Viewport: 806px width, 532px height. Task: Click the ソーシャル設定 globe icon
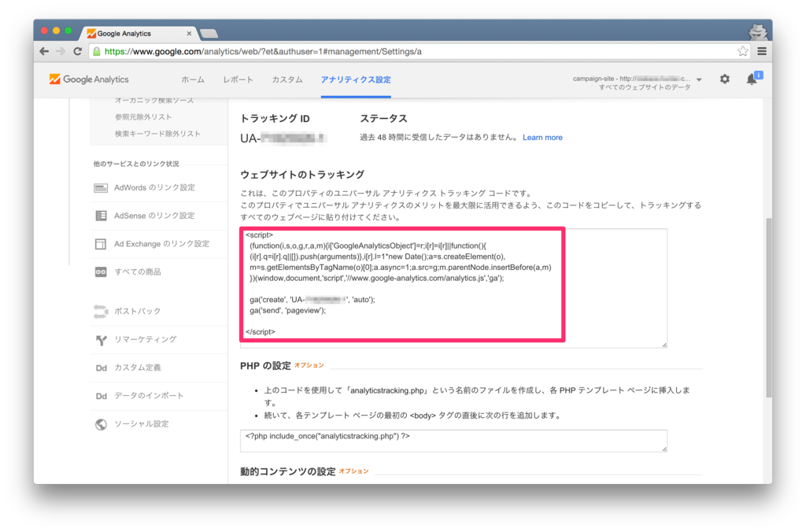(x=102, y=424)
